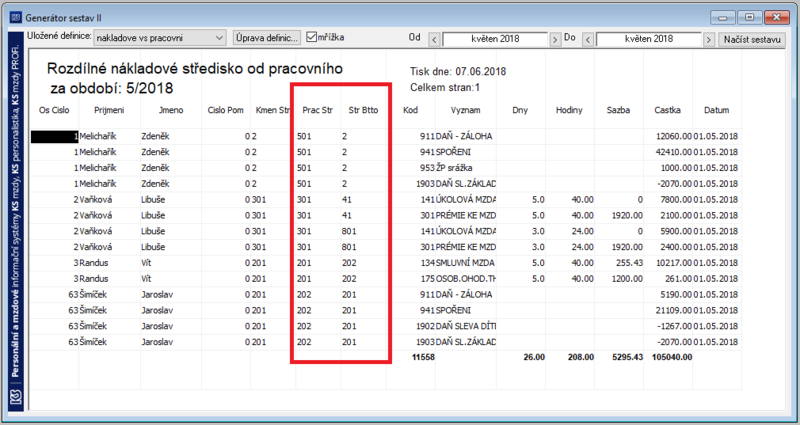
Task: Click the Kod total 11558
Action: pos(423,357)
